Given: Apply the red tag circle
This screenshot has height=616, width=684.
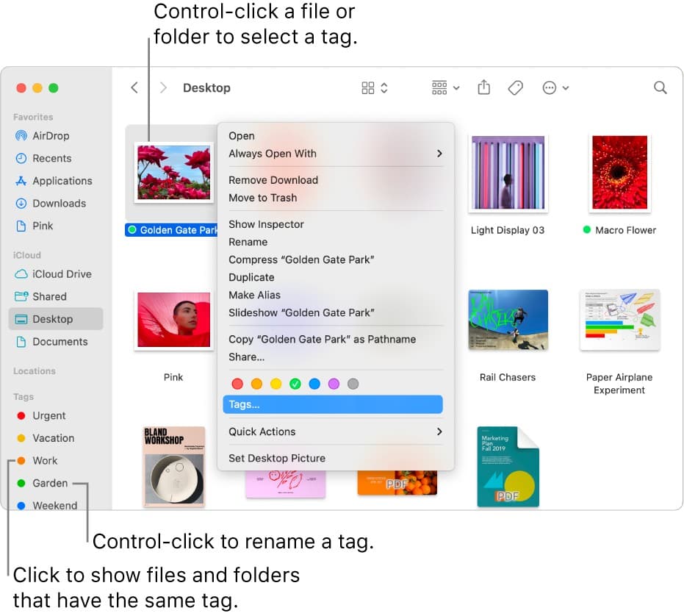Looking at the screenshot, I should pos(237,384).
